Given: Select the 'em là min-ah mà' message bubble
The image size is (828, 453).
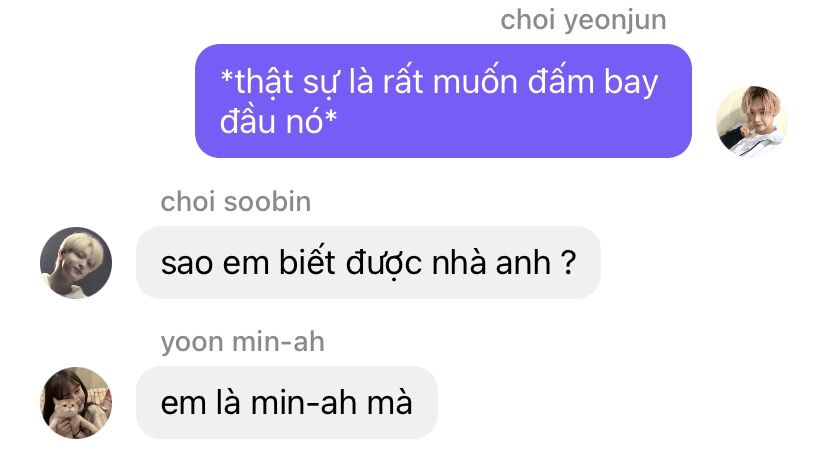Looking at the screenshot, I should [x=287, y=402].
